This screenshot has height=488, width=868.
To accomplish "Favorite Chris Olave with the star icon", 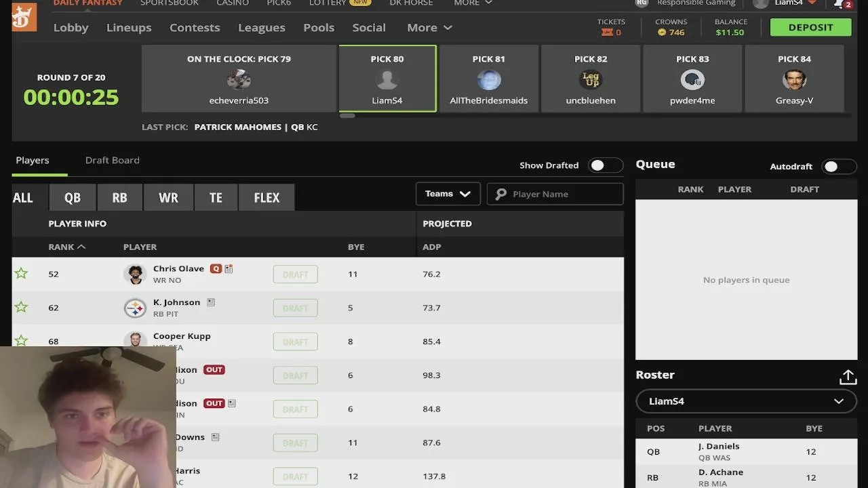I will pyautogui.click(x=21, y=274).
